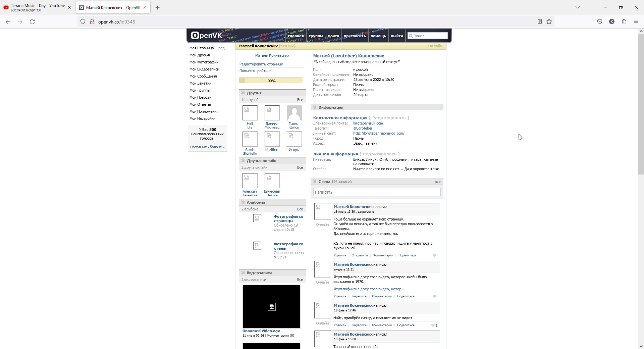Image resolution: width=644 pixels, height=349 pixels.
Task: Collapse the Видеозаписи section
Action: click(243, 273)
